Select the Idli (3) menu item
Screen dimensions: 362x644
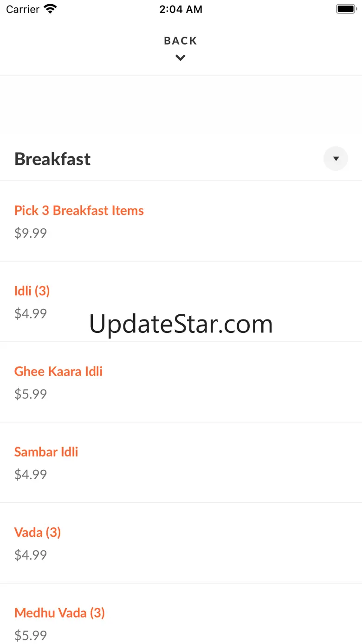pos(32,291)
